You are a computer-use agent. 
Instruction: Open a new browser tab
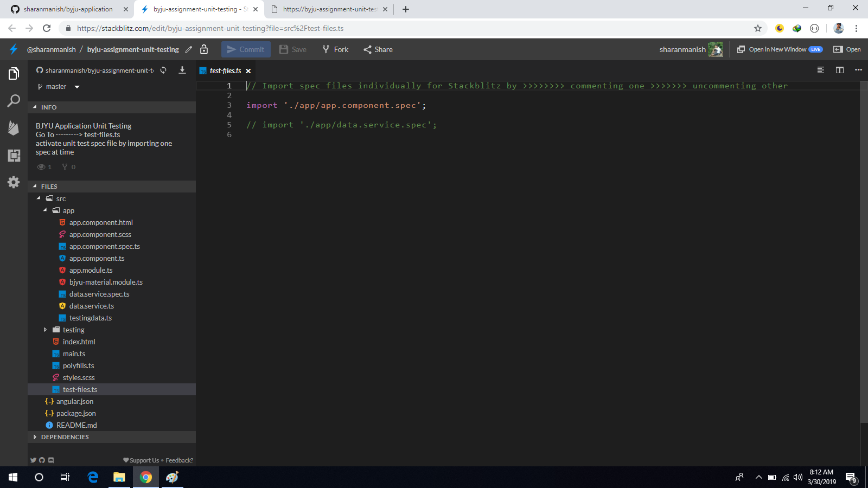[406, 9]
